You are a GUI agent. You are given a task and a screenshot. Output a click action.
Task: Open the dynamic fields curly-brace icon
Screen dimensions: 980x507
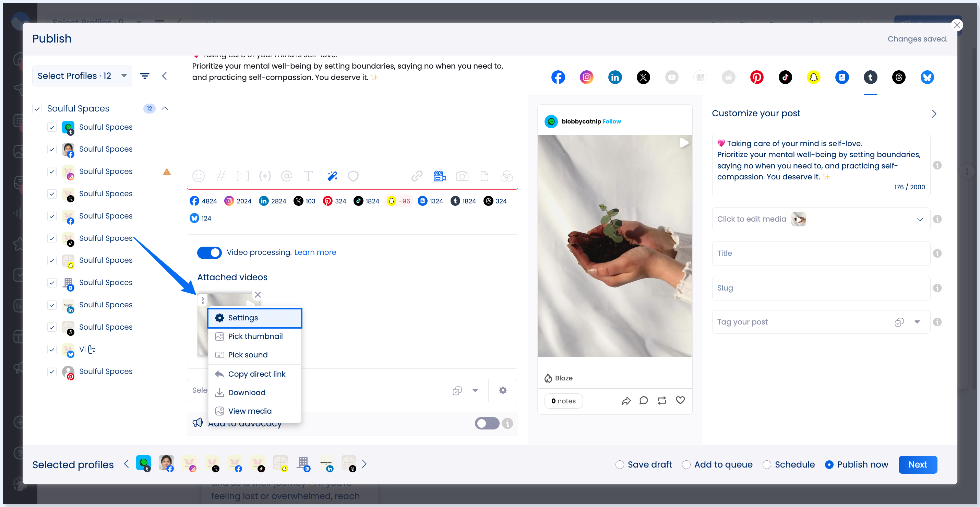point(265,176)
